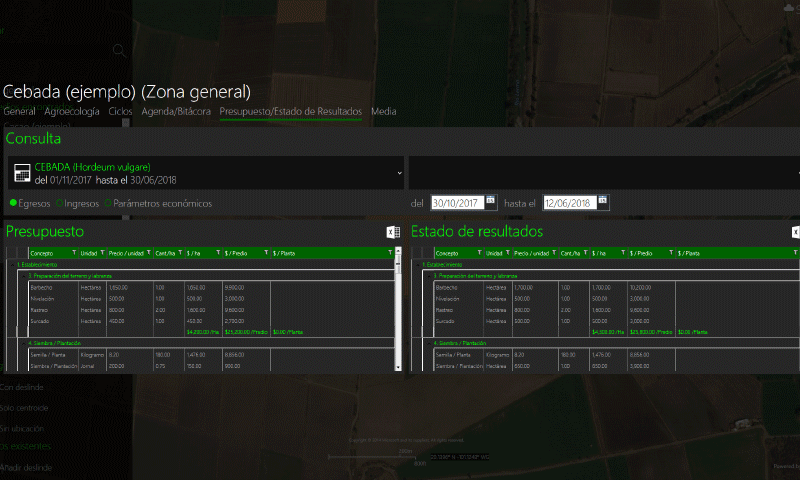
Task: Click the calendar icon beside CEBADA cycle
Action: 21,173
